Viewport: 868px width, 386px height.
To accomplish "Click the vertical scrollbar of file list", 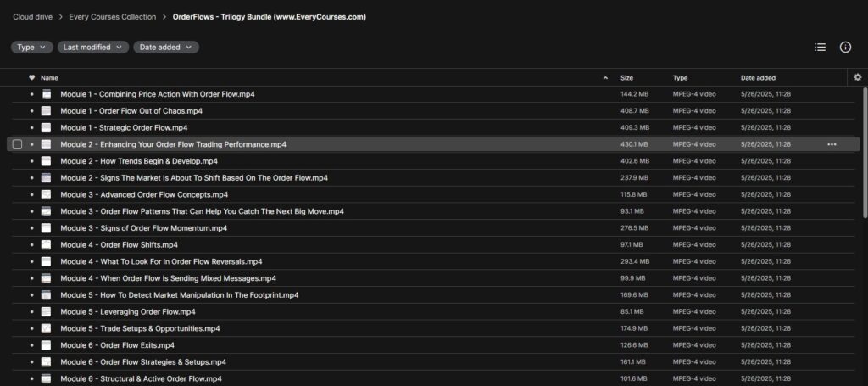I will pyautogui.click(x=865, y=153).
